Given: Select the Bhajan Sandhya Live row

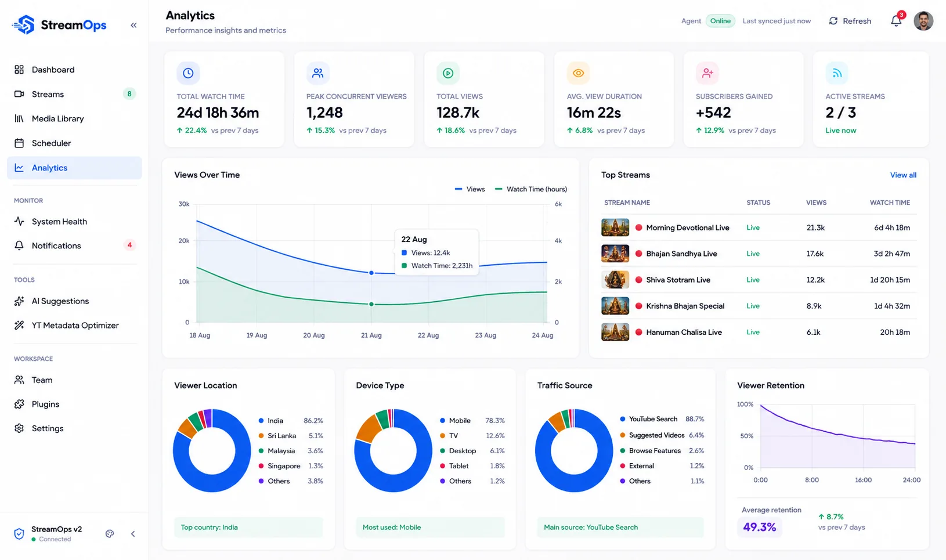Looking at the screenshot, I should click(x=759, y=254).
